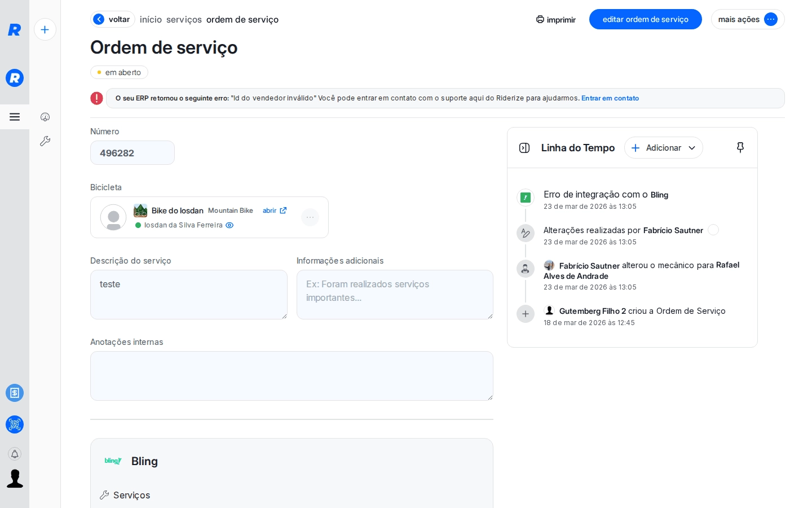Open the wrench services icon in the sidebar
The image size is (812, 508).
(45, 141)
